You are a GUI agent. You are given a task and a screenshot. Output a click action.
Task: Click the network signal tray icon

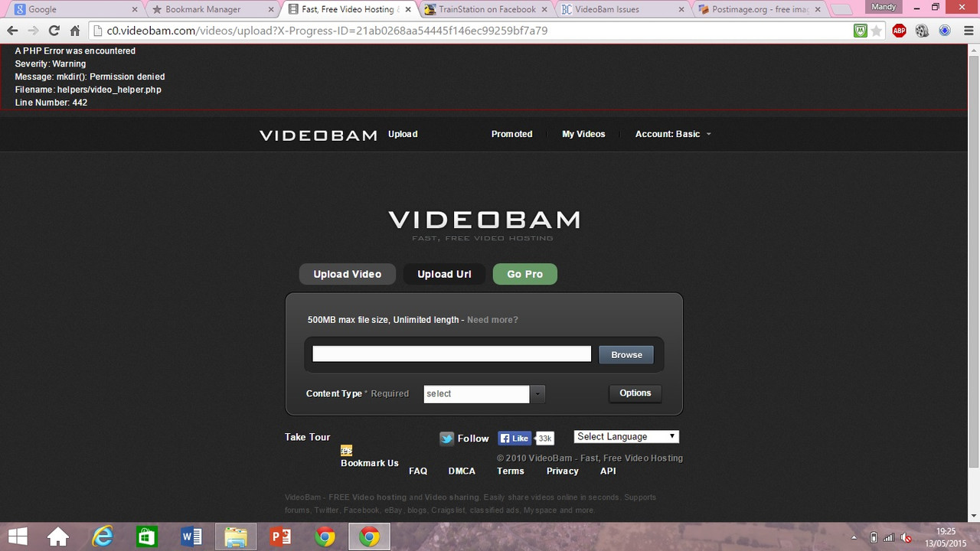(x=890, y=537)
